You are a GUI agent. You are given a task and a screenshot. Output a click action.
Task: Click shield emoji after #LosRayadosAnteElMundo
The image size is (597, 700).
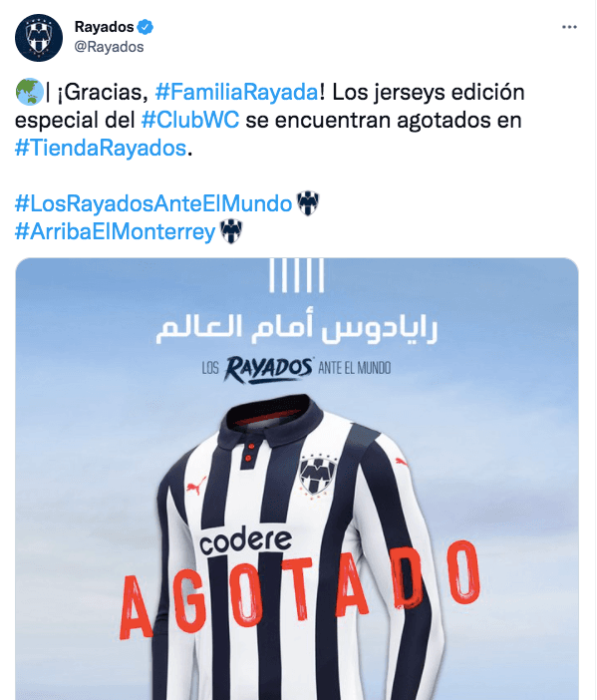tap(308, 203)
